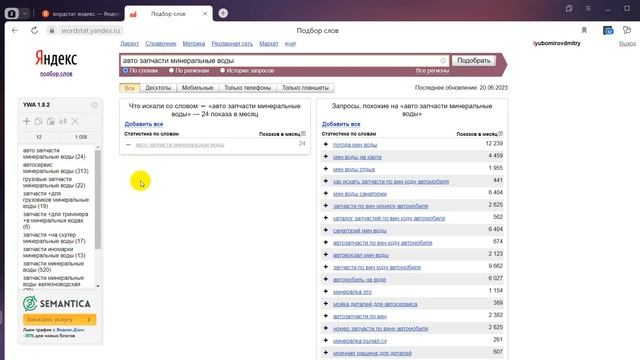Select 'По регионам' radio option

point(171,70)
